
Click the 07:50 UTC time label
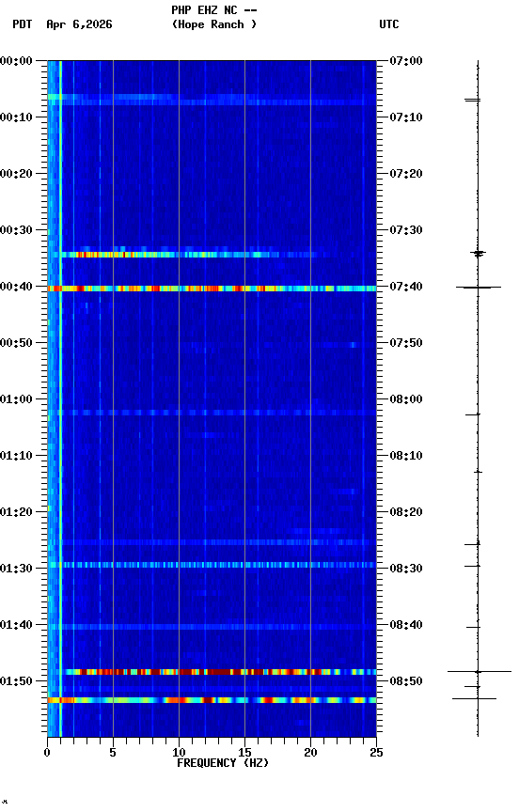(406, 343)
